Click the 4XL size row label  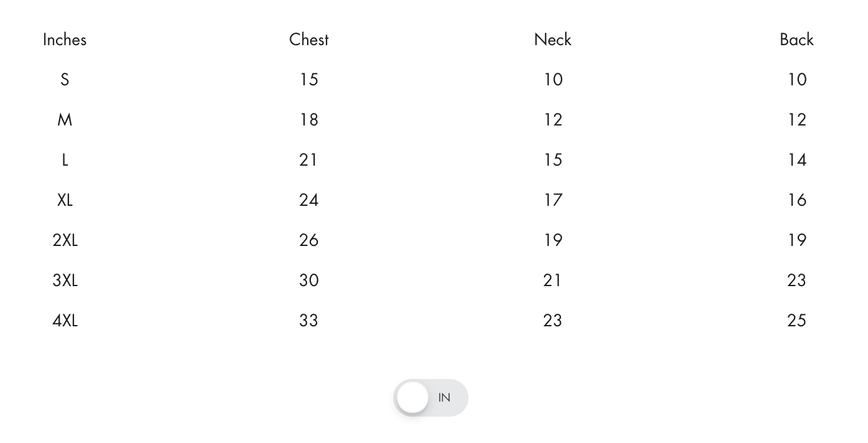(x=65, y=321)
